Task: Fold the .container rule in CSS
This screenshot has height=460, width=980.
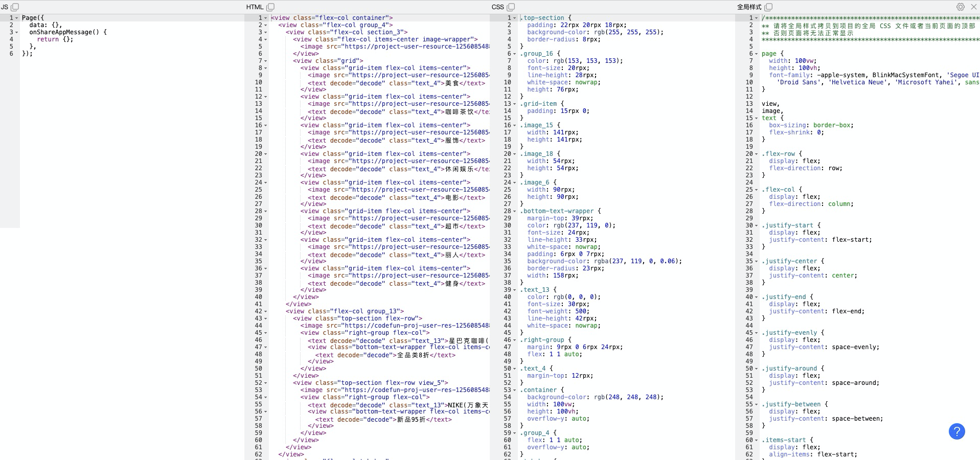Action: pyautogui.click(x=515, y=390)
